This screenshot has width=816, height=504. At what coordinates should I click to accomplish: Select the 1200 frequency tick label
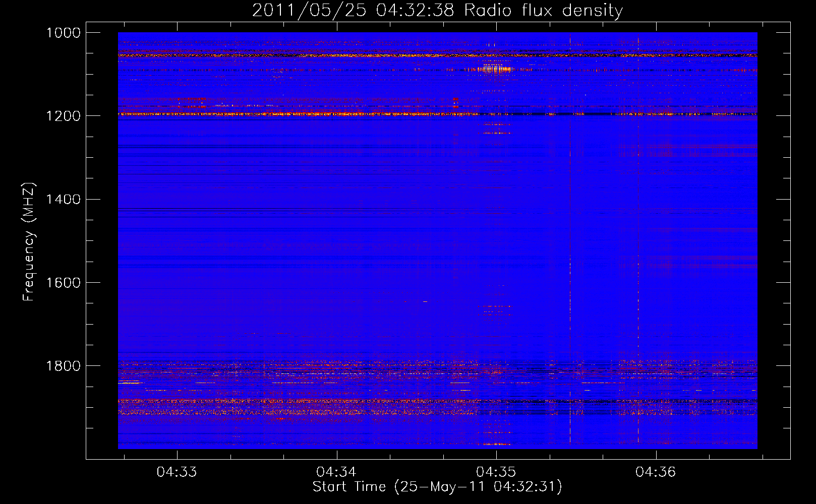[64, 116]
